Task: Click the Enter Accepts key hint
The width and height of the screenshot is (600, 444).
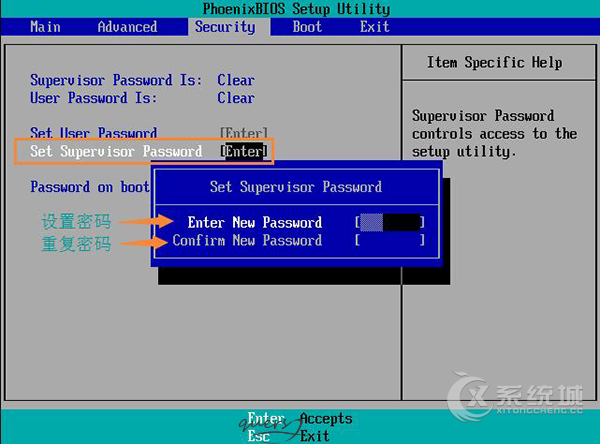Action: 300,418
